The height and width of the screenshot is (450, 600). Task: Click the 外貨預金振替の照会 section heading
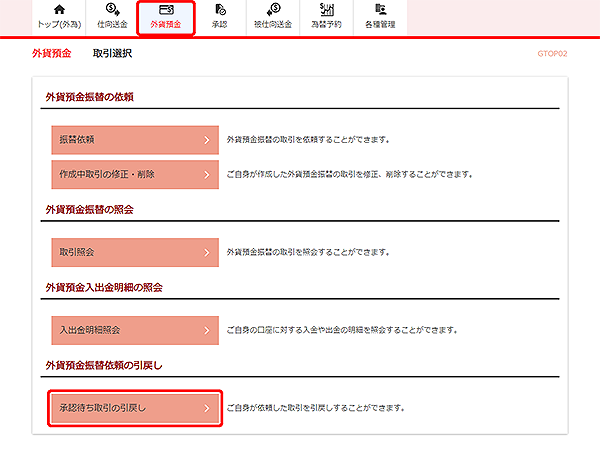click(90, 209)
